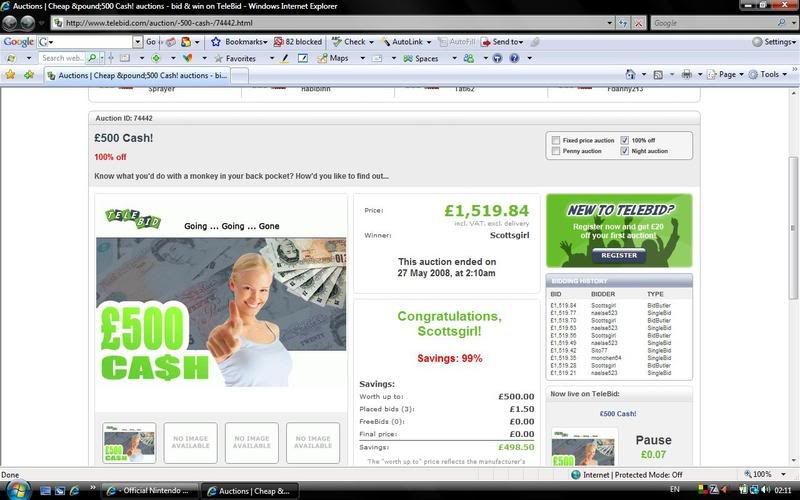Open a new blank browser tab

coord(240,76)
